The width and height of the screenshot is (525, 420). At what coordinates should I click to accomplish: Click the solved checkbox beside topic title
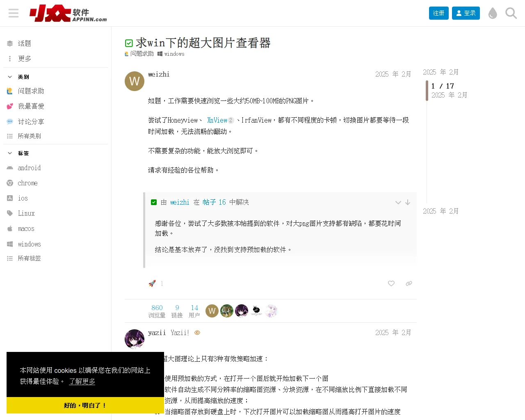(129, 43)
